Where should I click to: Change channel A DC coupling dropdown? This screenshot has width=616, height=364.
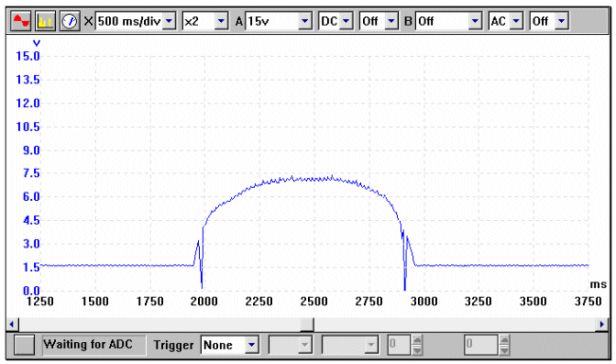click(346, 21)
